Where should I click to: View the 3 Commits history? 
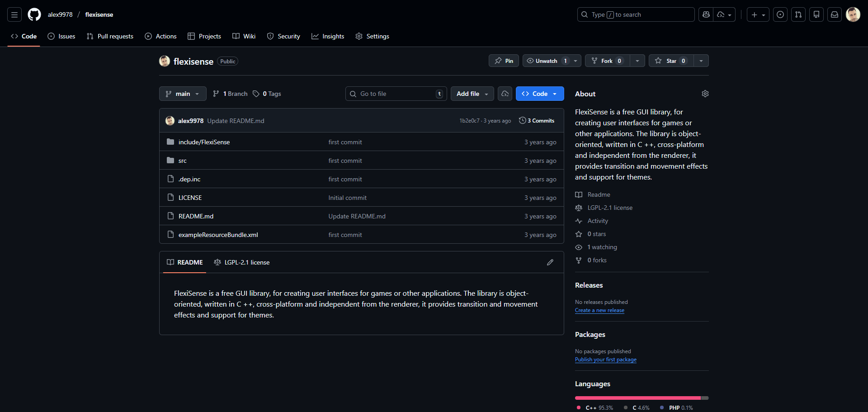pyautogui.click(x=537, y=121)
